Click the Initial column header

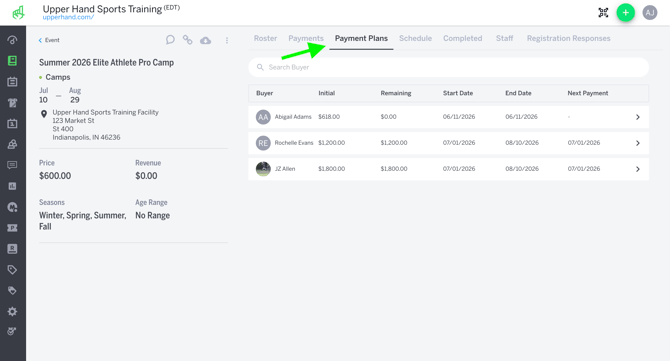(x=326, y=93)
